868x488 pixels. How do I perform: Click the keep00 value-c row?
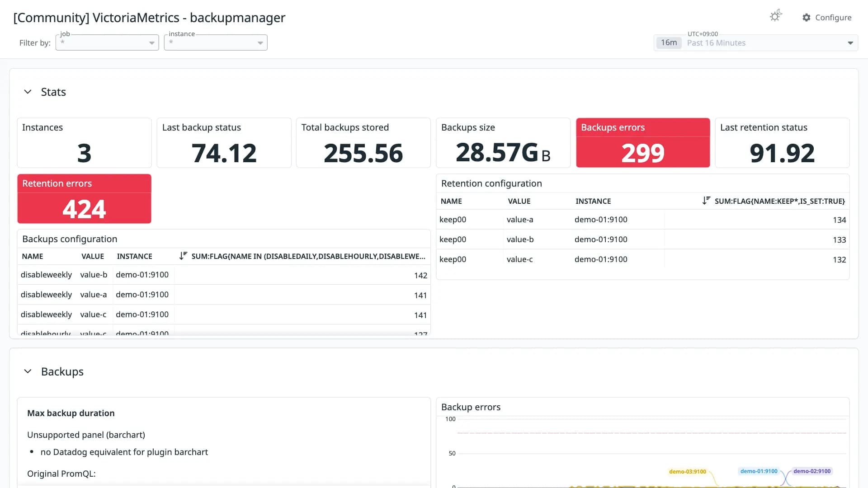point(642,259)
